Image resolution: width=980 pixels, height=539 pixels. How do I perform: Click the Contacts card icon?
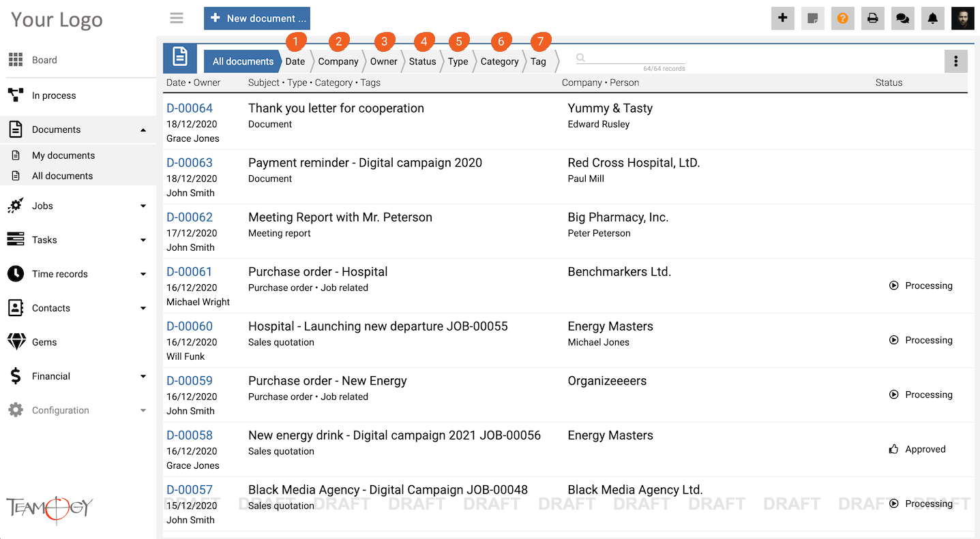pyautogui.click(x=16, y=308)
